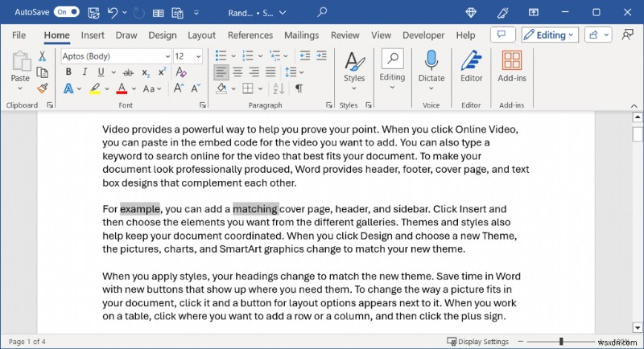644x349 pixels.
Task: Open the Undo history dropdown arrow
Action: 125,13
